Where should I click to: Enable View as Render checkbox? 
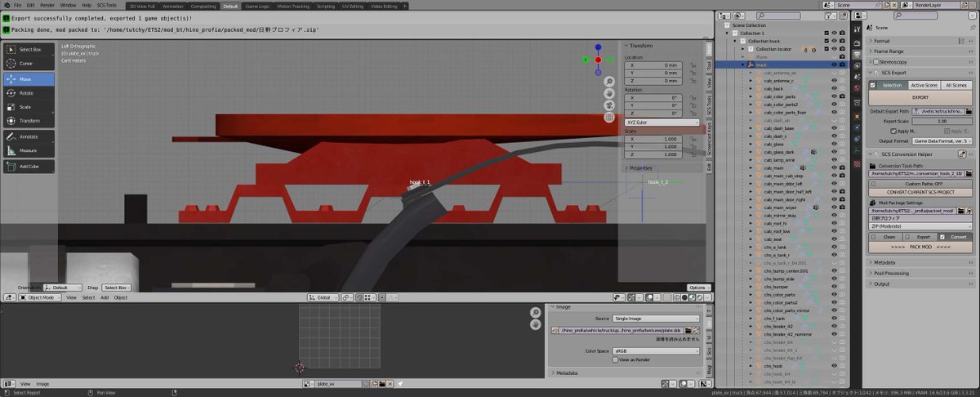coord(615,359)
